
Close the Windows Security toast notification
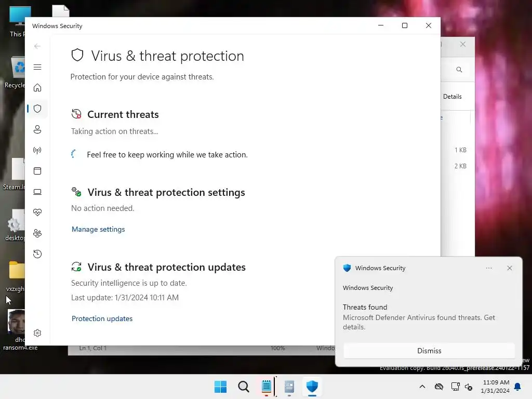coord(510,268)
